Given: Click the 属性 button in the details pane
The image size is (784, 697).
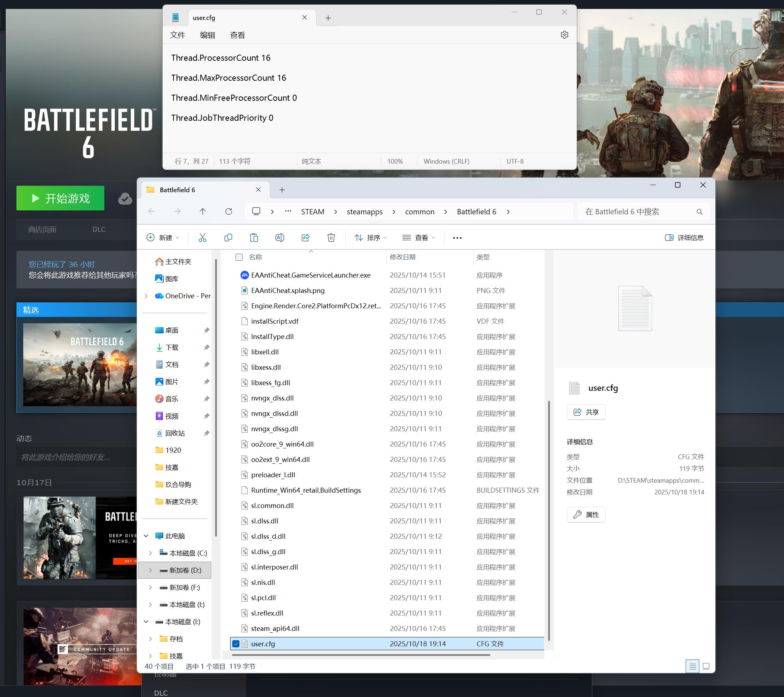Looking at the screenshot, I should pos(586,514).
